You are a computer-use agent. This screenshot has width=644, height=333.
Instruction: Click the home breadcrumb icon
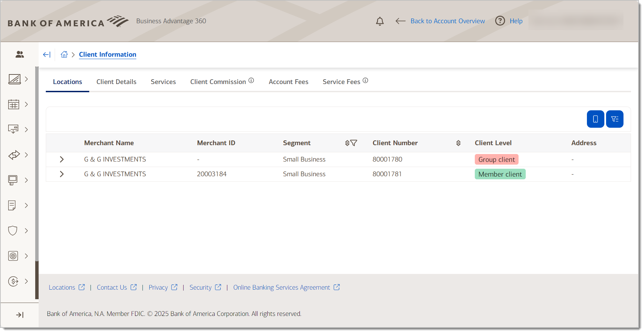tap(64, 55)
